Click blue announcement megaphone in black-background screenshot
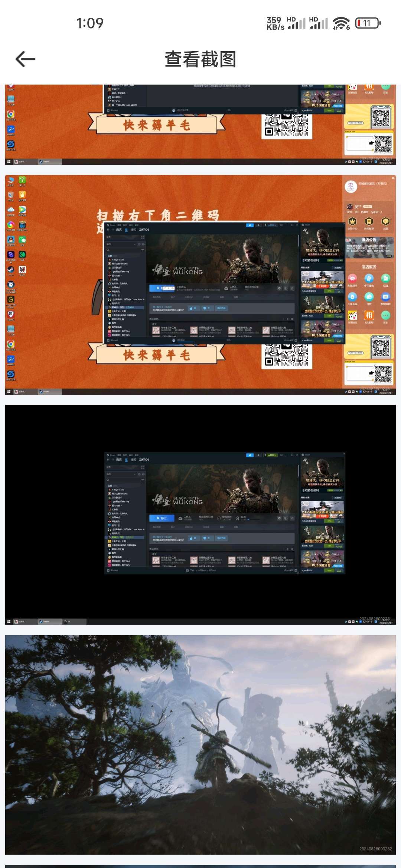401x868 pixels. point(250,455)
